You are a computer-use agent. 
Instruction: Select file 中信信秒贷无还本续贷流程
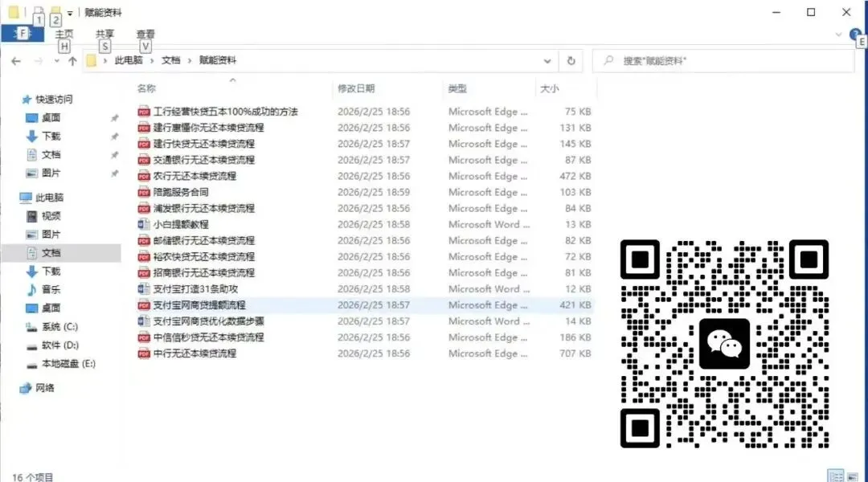coord(208,337)
